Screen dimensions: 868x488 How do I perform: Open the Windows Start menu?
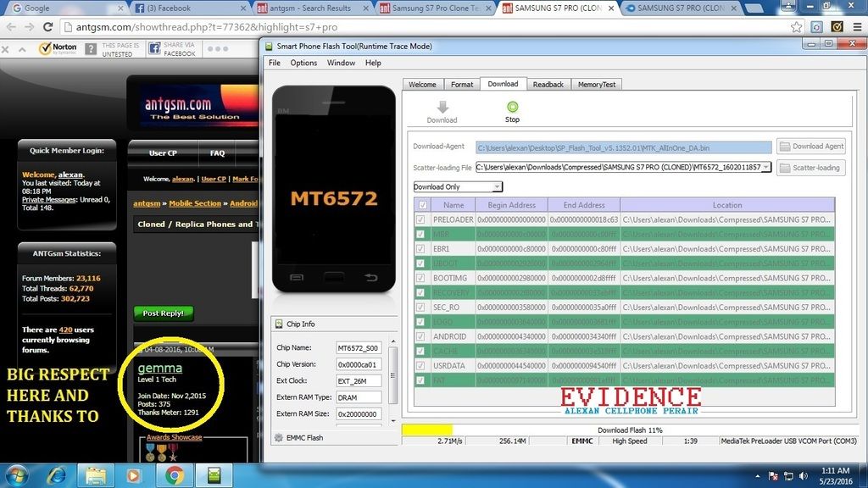point(17,475)
